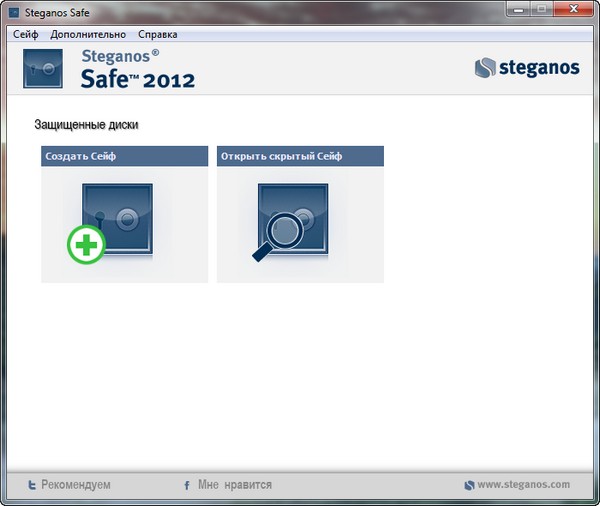Image resolution: width=600 pixels, height=506 pixels.
Task: Click the Создать Сейф header
Action: [x=124, y=156]
